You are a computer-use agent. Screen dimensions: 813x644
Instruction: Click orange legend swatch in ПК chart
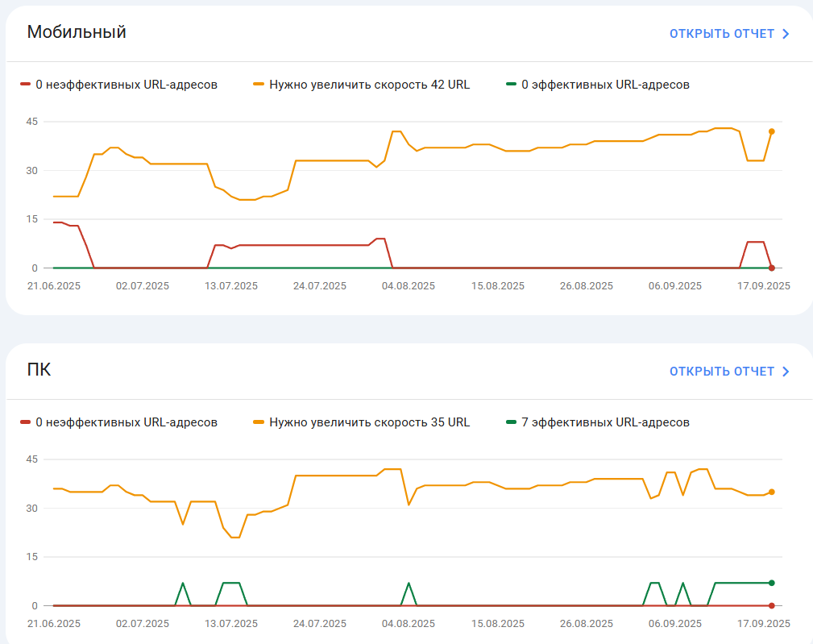click(259, 422)
